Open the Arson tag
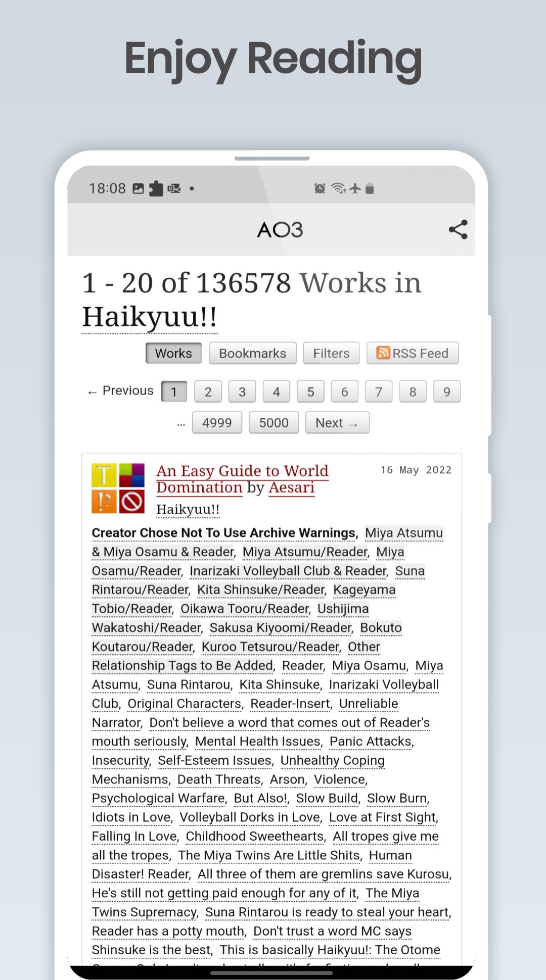The image size is (546, 980). click(x=287, y=779)
